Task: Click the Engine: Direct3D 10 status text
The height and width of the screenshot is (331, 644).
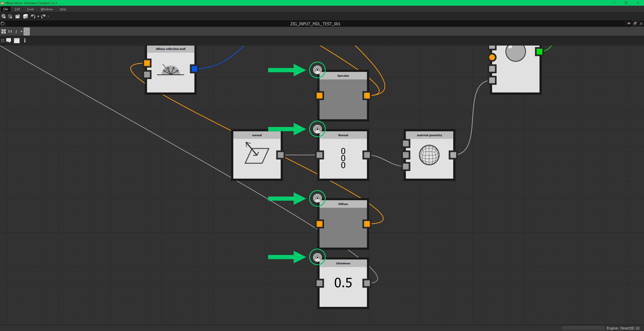Action: coord(623,328)
